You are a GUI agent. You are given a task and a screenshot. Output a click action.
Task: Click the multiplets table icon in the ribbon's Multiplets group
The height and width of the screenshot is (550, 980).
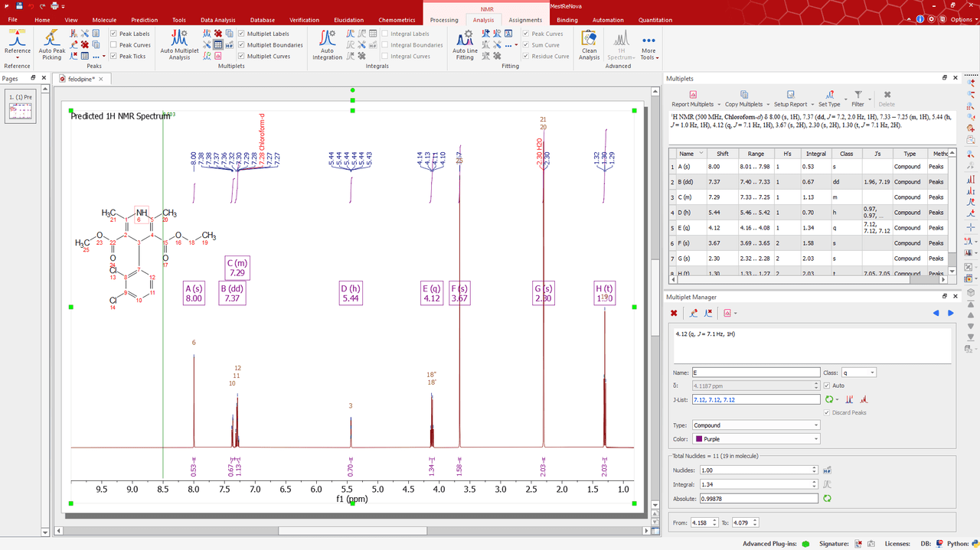tap(218, 44)
